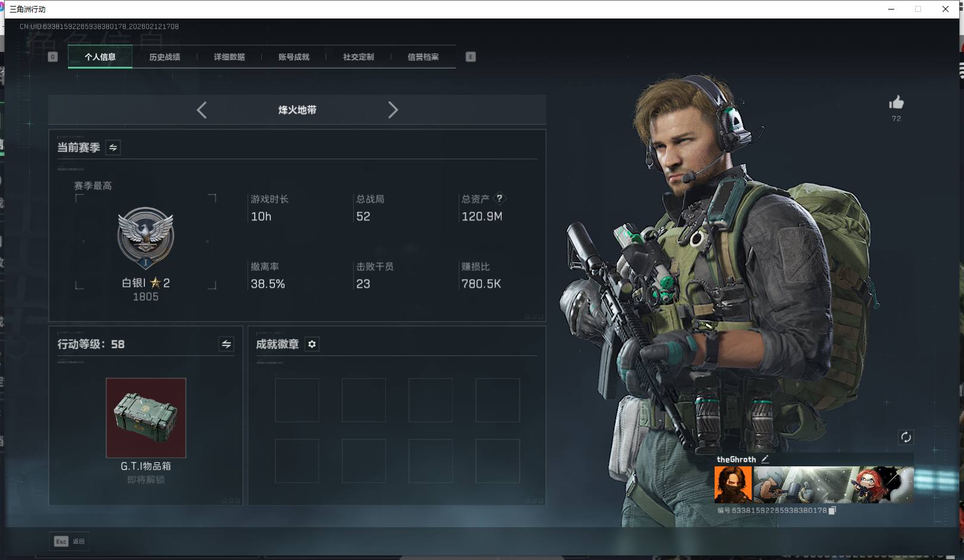Click the 总战局 52 value
This screenshot has width=964, height=560.
[363, 216]
